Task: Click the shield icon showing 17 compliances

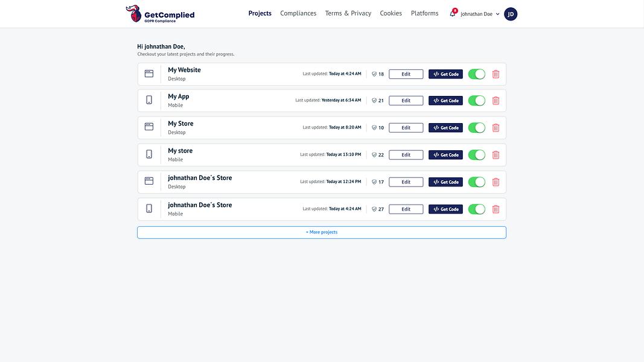Action: click(x=374, y=182)
